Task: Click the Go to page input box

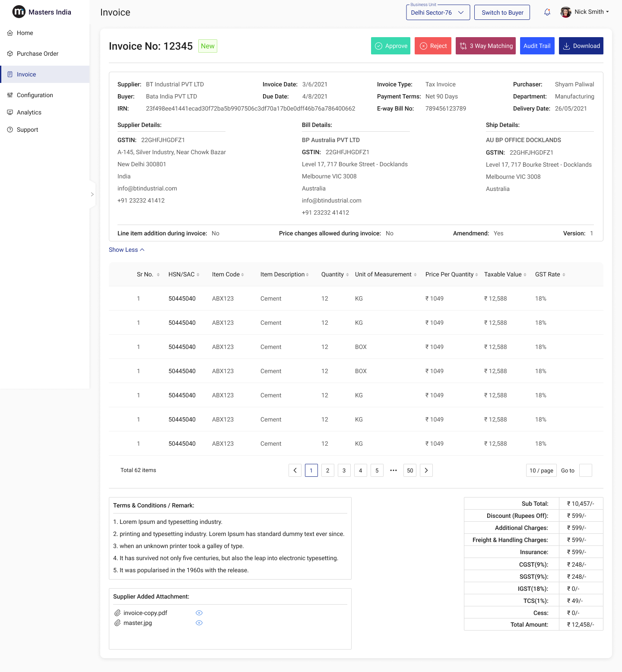Action: click(x=586, y=470)
